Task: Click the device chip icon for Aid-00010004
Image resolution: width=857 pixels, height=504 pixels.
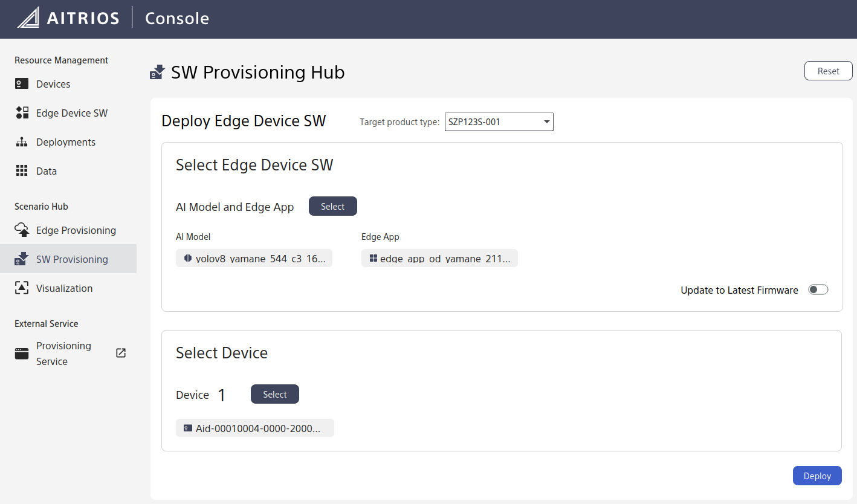Action: [x=187, y=428]
